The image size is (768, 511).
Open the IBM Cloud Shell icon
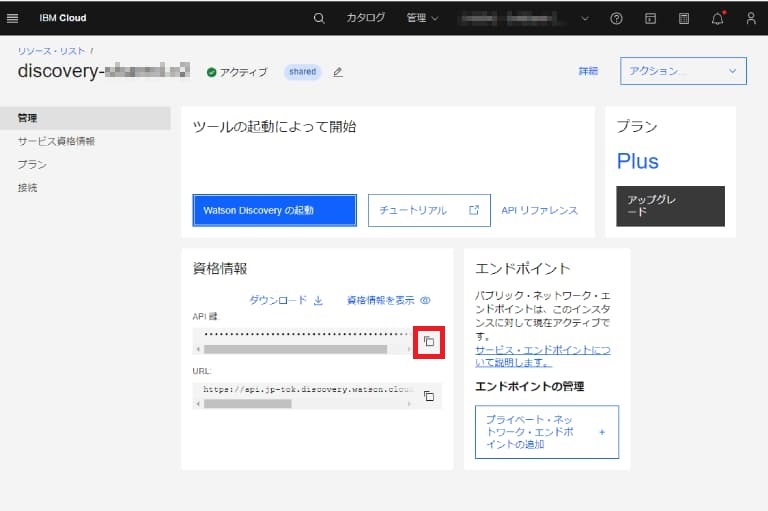pyautogui.click(x=650, y=19)
